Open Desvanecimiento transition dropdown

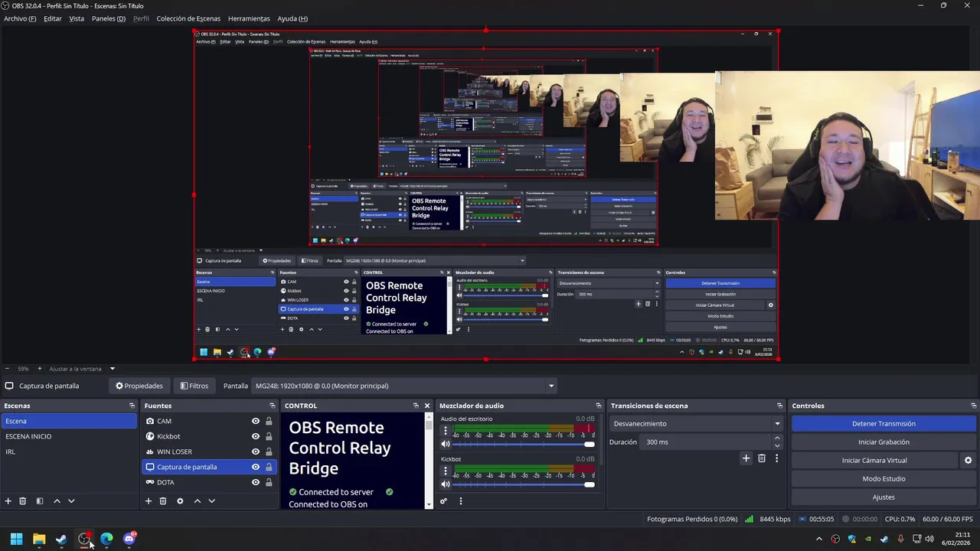697,423
